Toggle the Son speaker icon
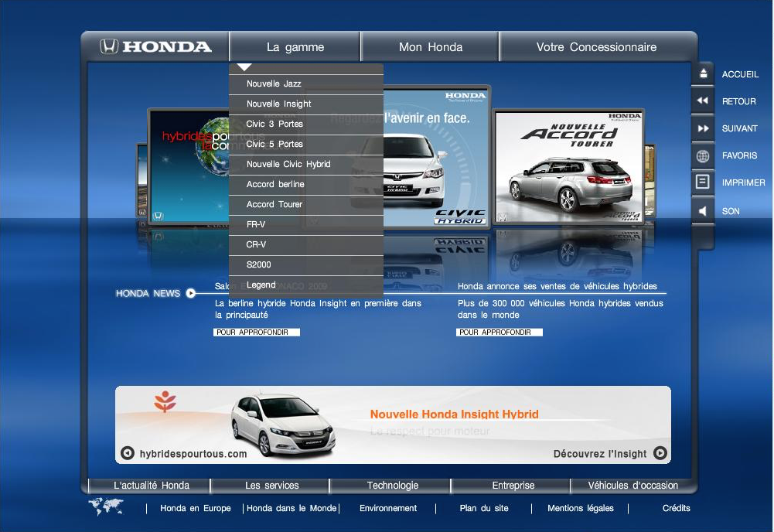The image size is (774, 532). [x=703, y=211]
